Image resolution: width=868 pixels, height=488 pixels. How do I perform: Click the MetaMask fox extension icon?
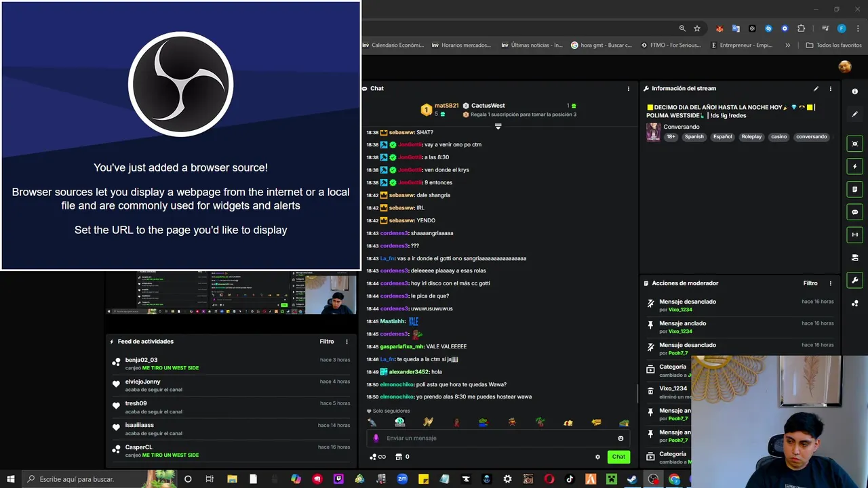point(719,28)
